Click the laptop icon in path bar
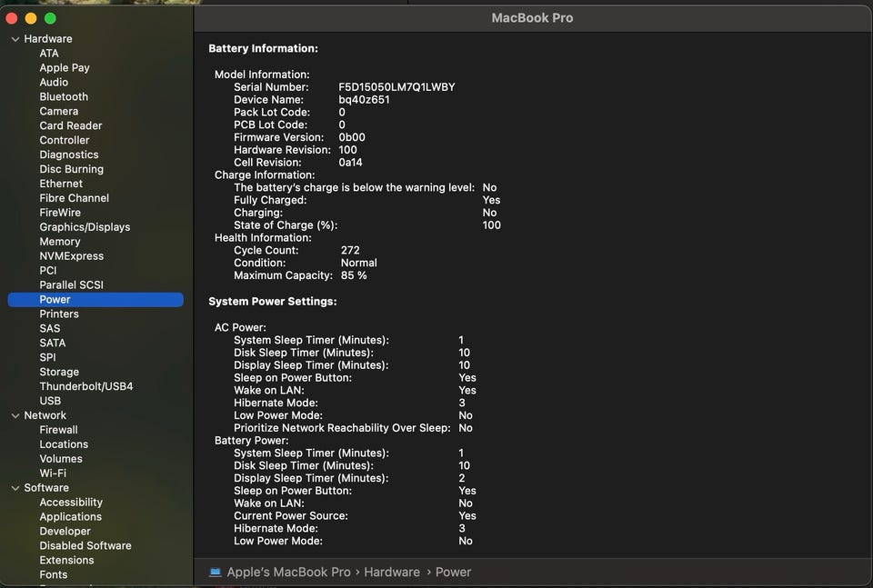Image resolution: width=873 pixels, height=588 pixels. (x=215, y=572)
